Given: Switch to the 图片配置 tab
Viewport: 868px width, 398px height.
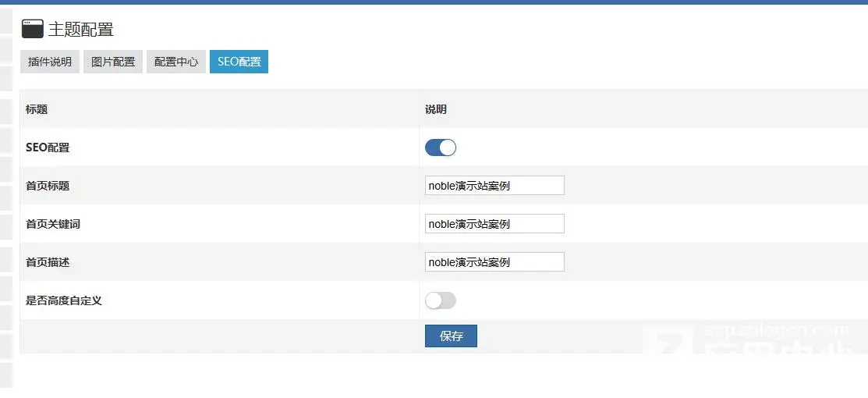Looking at the screenshot, I should 113,62.
